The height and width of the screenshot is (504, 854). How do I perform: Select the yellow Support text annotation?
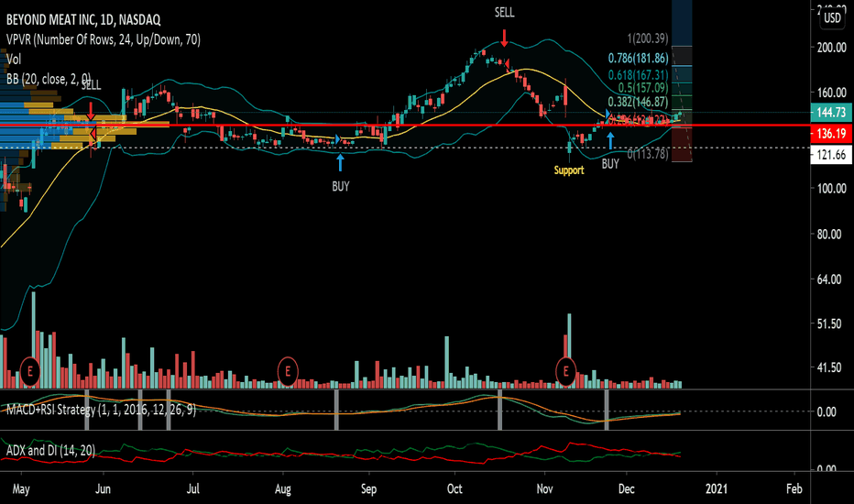pyautogui.click(x=569, y=170)
